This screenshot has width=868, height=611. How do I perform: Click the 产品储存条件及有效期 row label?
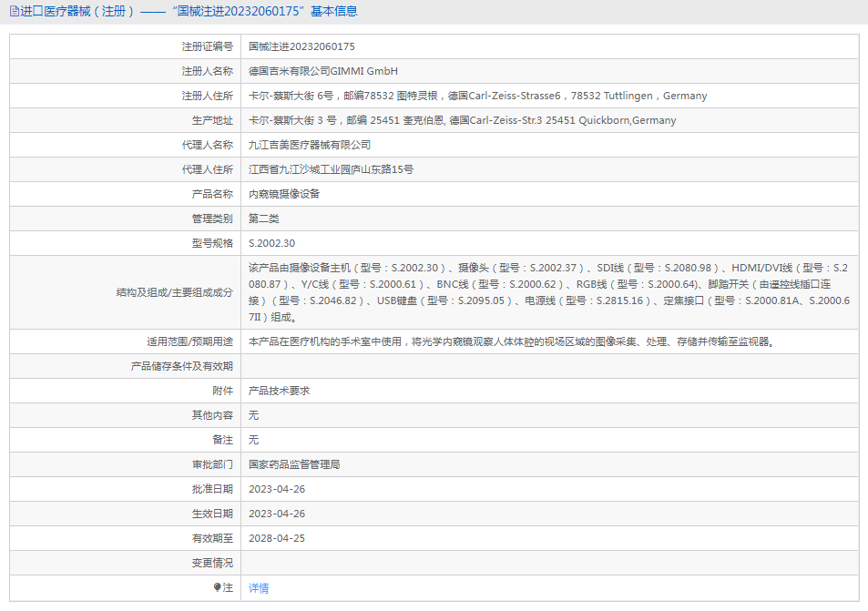pyautogui.click(x=182, y=366)
